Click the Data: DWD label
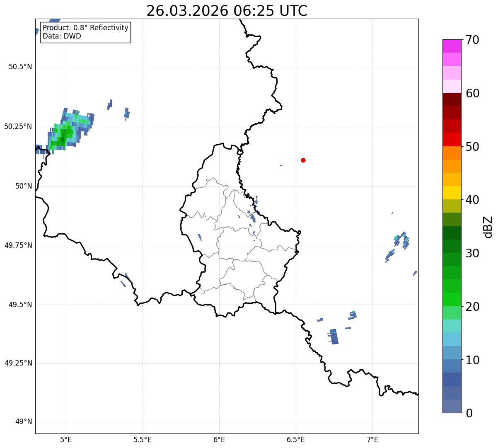Screen dimensions: 498x448 62,36
